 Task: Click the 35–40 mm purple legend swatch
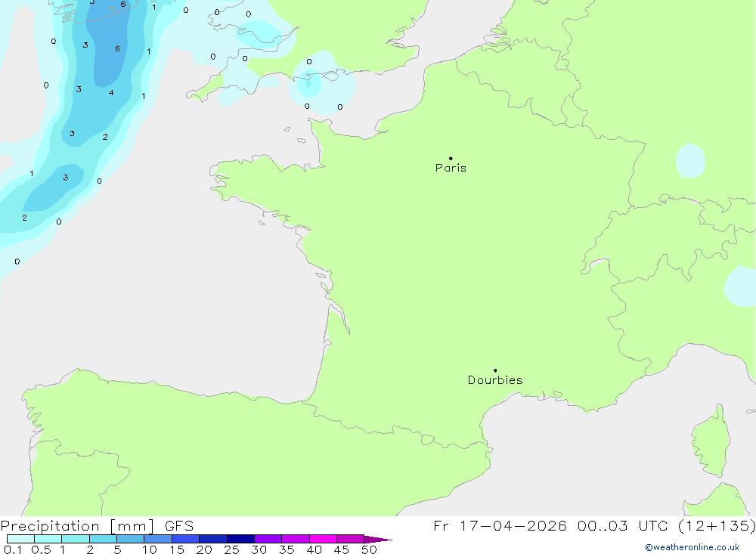click(x=296, y=539)
